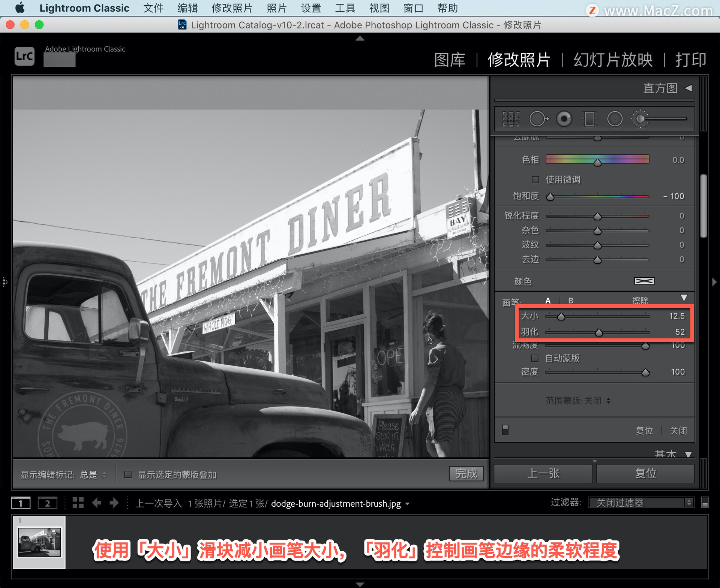Click the 饱和度 slider handle
The height and width of the screenshot is (588, 720).
pos(550,196)
